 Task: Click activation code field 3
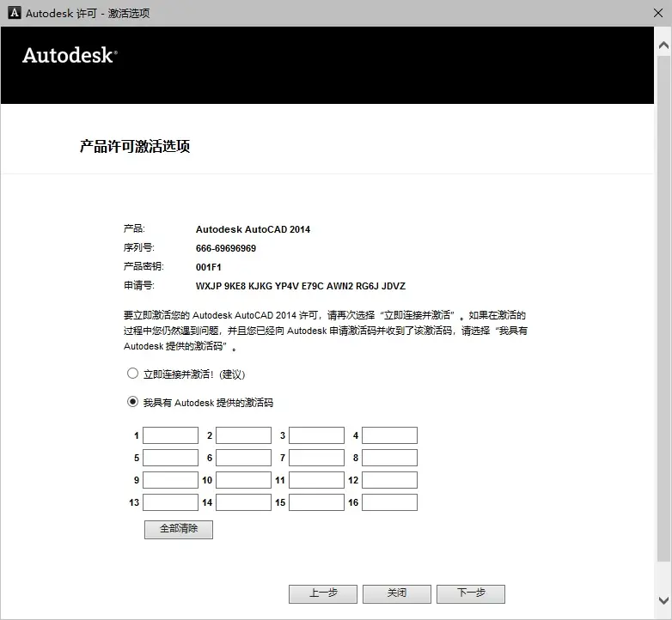317,435
